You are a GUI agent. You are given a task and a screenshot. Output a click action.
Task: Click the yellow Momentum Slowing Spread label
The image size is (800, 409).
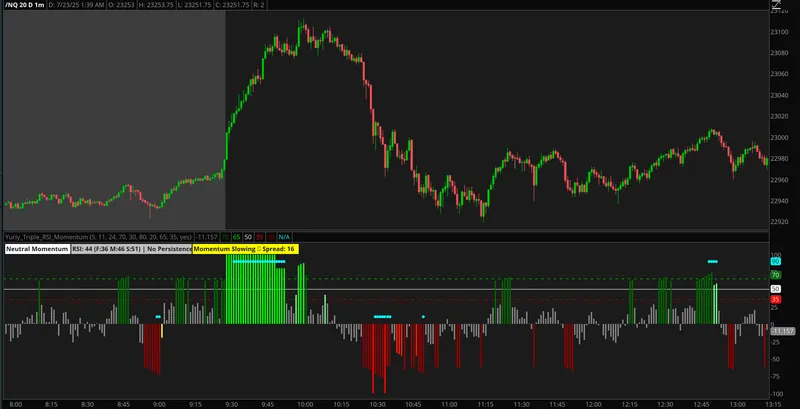245,249
